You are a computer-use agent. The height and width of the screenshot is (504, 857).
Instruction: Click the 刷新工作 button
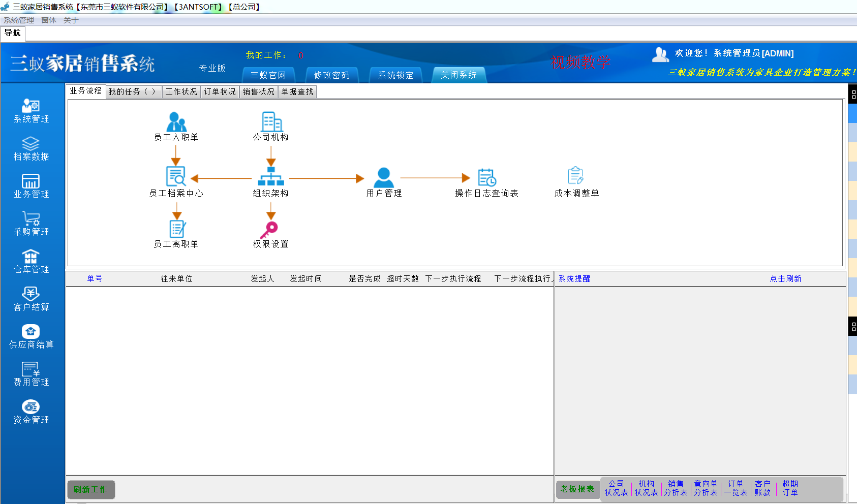tap(90, 489)
